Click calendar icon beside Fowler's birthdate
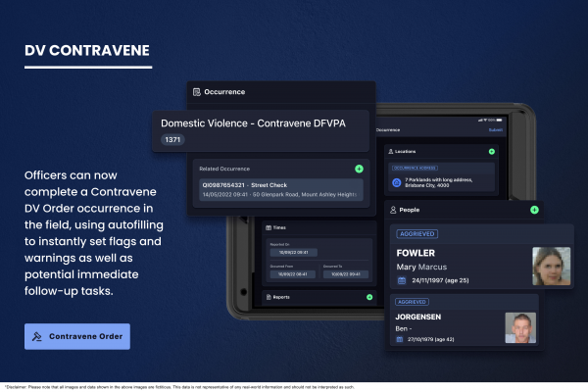588x392 pixels. (402, 281)
